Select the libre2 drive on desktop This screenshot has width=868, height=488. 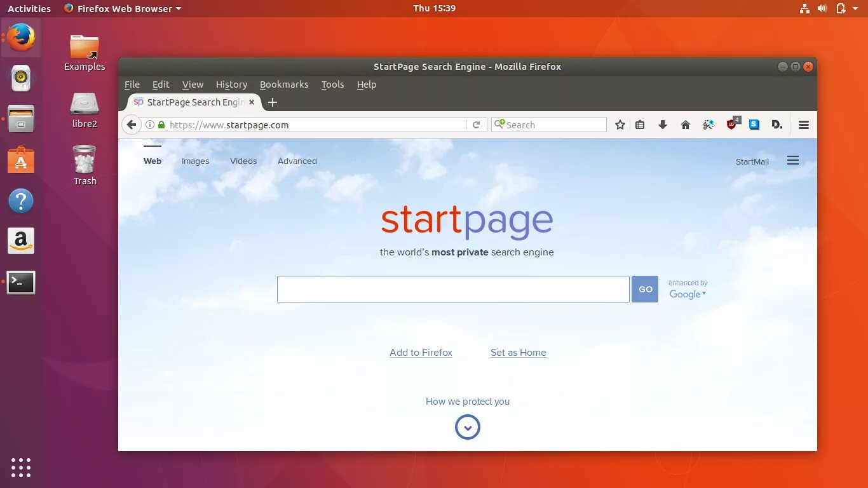tap(85, 111)
